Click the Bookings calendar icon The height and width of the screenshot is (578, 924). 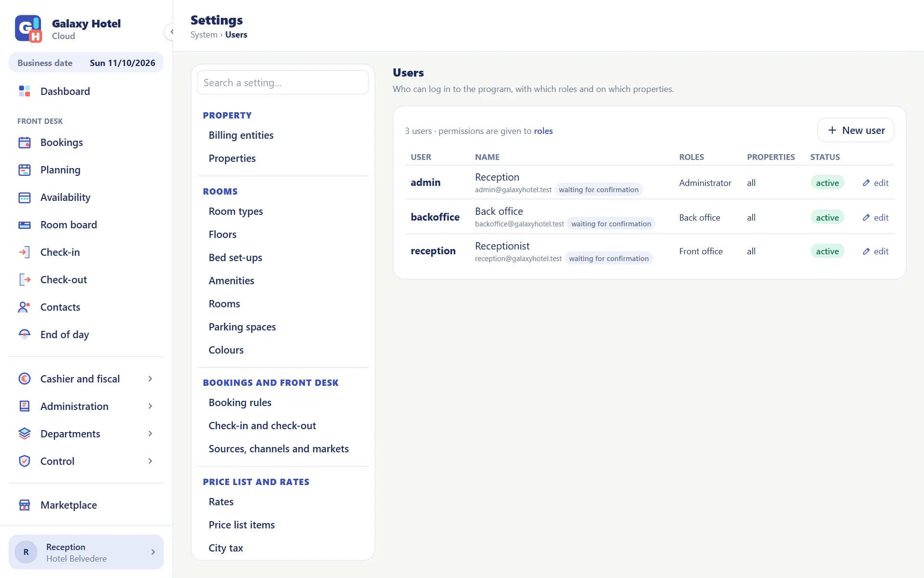point(25,143)
